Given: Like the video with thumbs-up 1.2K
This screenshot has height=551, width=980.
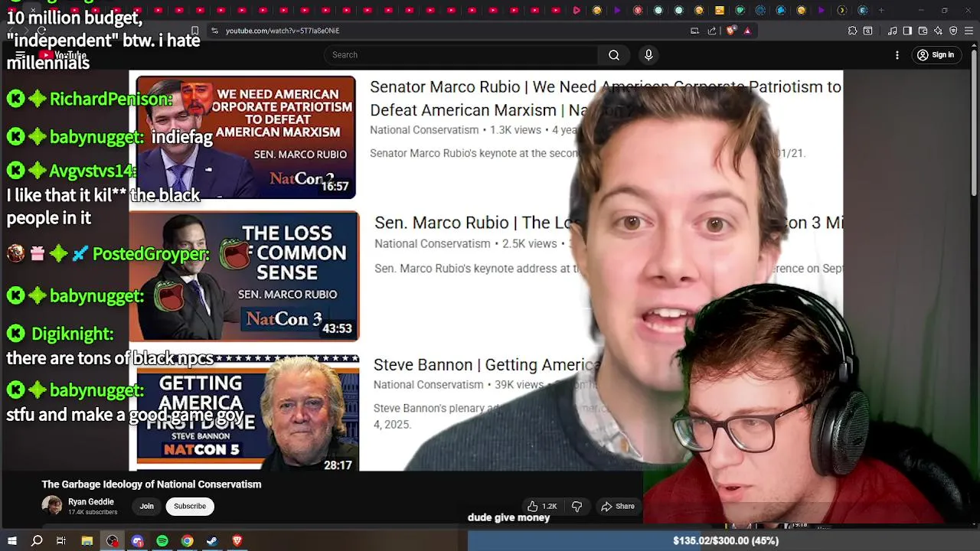Looking at the screenshot, I should [x=542, y=507].
